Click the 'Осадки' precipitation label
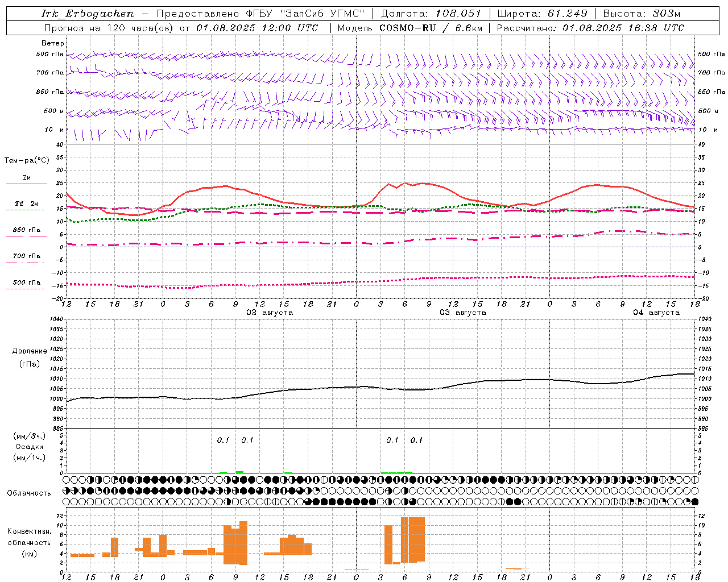Viewport: 728px width, 582px height. point(29,447)
